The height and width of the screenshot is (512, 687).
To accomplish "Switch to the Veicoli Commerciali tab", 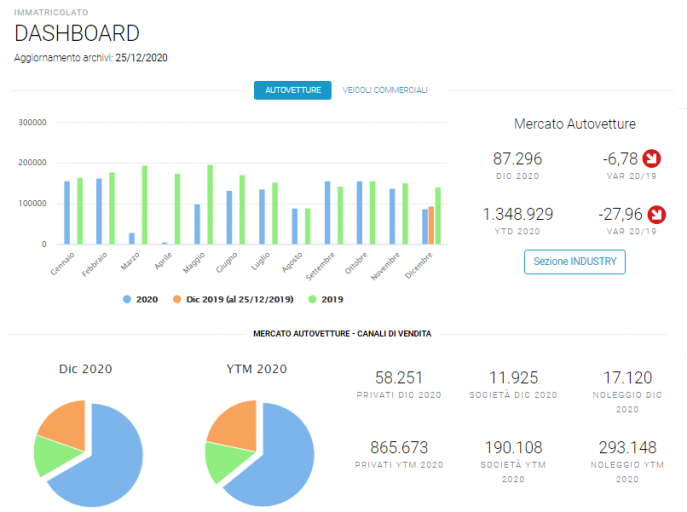I will 385,90.
